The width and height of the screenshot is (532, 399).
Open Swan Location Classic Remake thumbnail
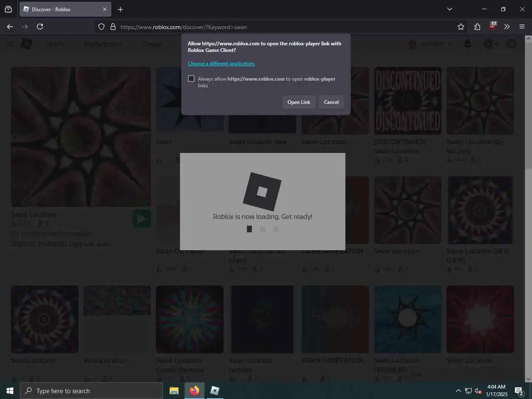[x=190, y=319]
